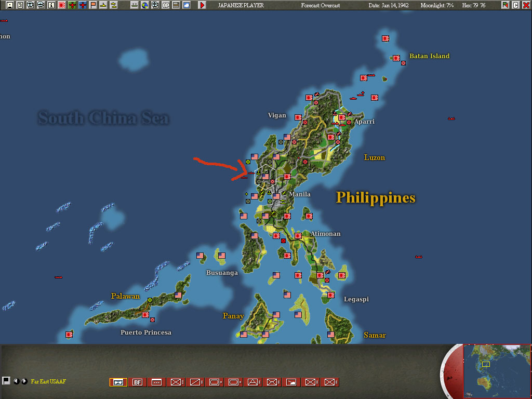The width and height of the screenshot is (532, 399).
Task: Click the Date: Jan 14, 1942 text
Action: point(389,5)
